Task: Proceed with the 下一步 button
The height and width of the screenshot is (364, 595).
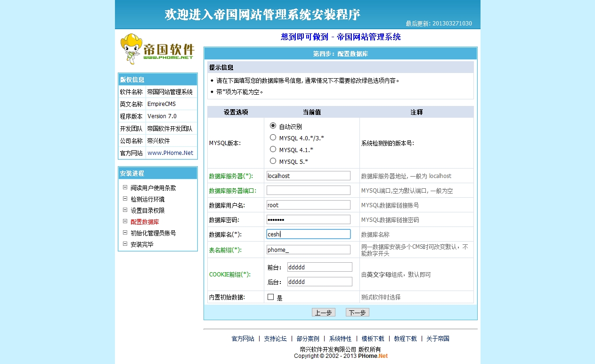Action: (x=357, y=313)
